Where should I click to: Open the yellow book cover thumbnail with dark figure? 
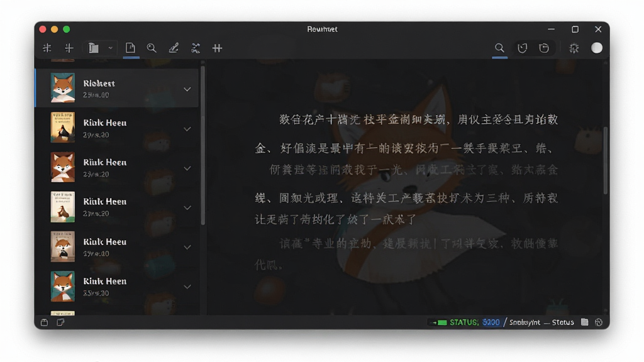point(62,127)
